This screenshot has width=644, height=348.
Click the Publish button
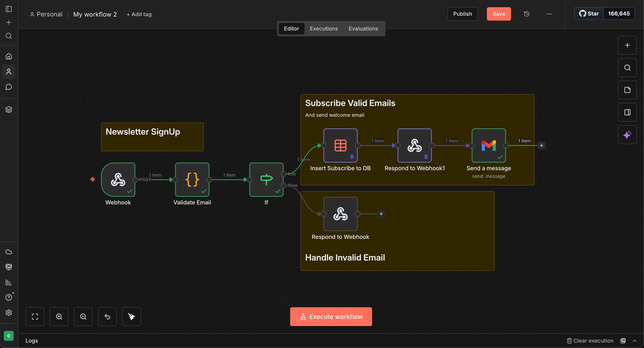[463, 14]
